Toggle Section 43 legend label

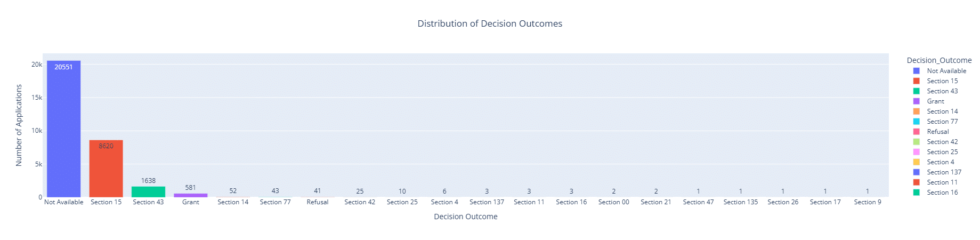click(942, 91)
